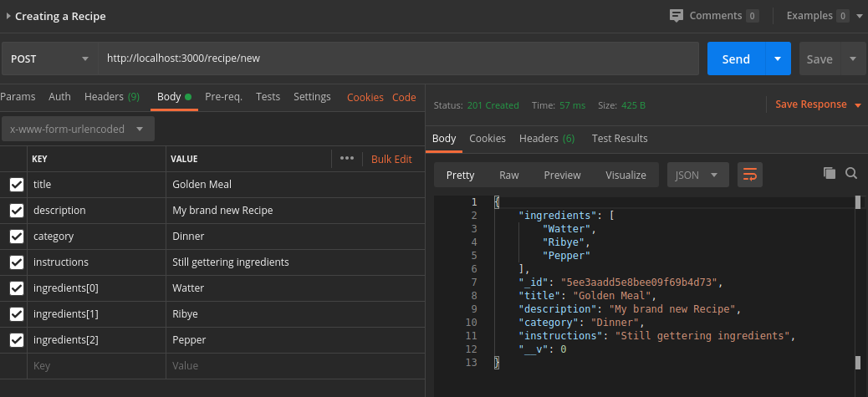Open the three-dots column options menu
868x397 pixels.
[x=347, y=158]
